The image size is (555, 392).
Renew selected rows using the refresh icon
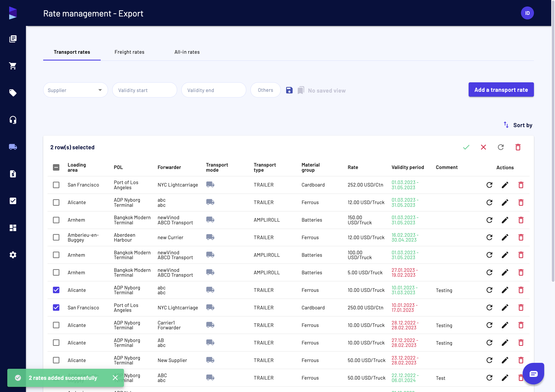501,147
